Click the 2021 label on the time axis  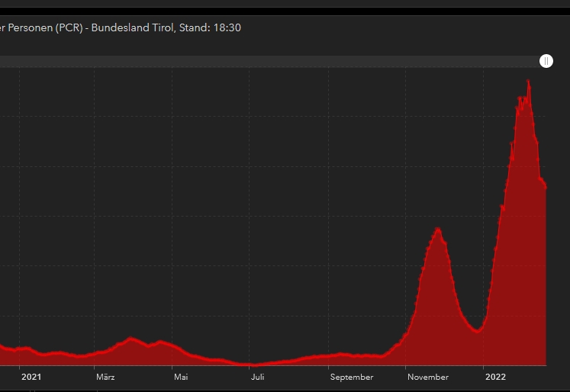(x=31, y=377)
